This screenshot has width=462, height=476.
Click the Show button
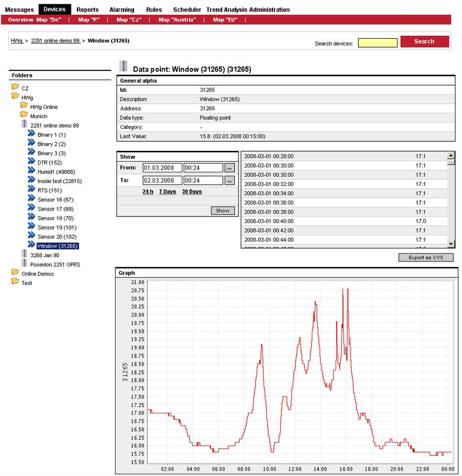(x=223, y=211)
